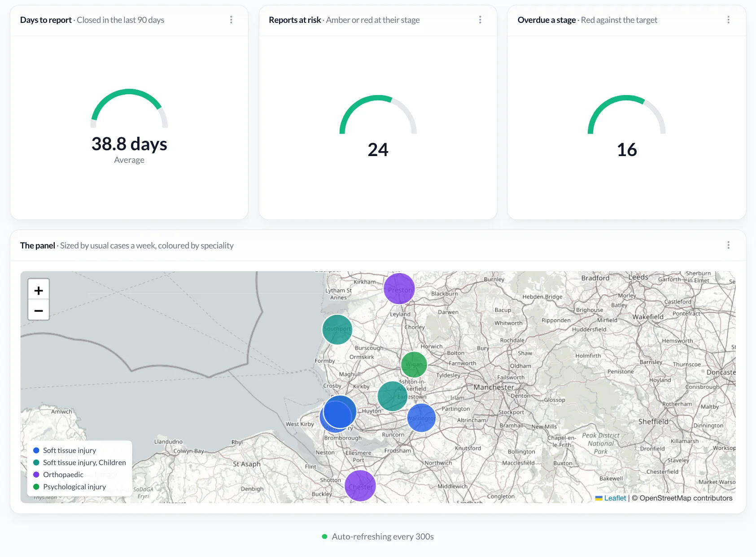Viewport: 756px width, 557px height.
Task: Click the green auto-refresh status dot
Action: pos(324,536)
